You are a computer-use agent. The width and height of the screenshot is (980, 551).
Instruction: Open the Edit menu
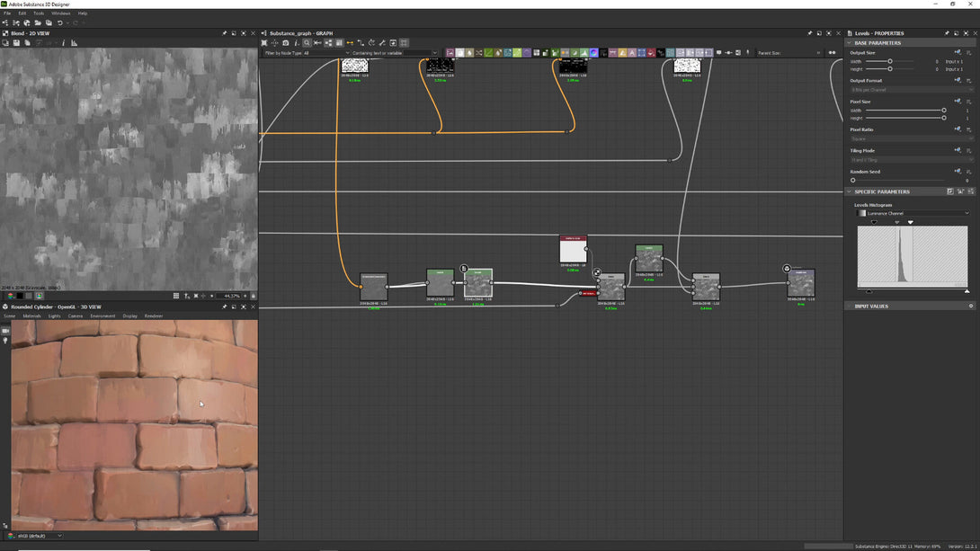[22, 13]
